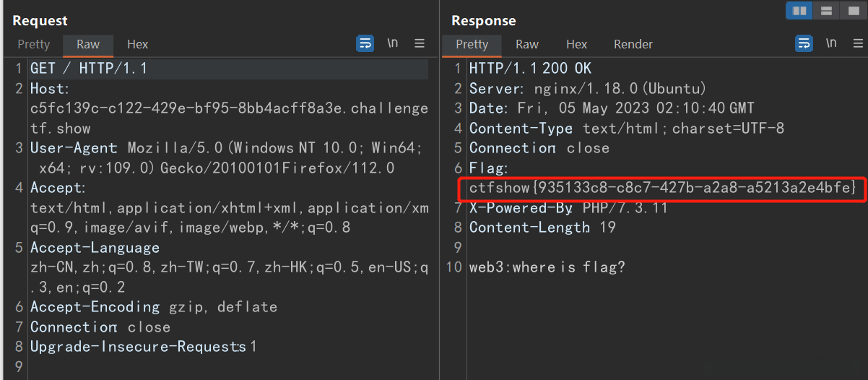Screen dimensions: 868x380
Task: Show non-printable \n characters in Response
Action: click(x=831, y=43)
